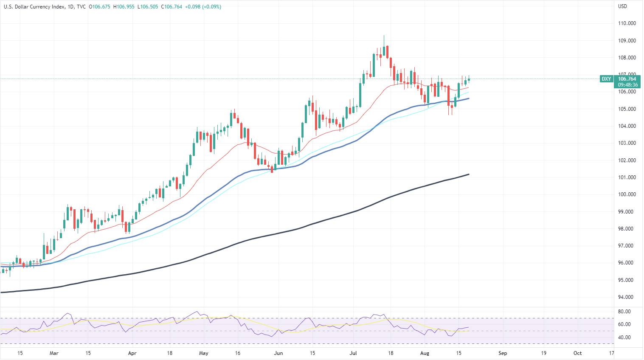Click the 98.000 price axis label

(627, 229)
